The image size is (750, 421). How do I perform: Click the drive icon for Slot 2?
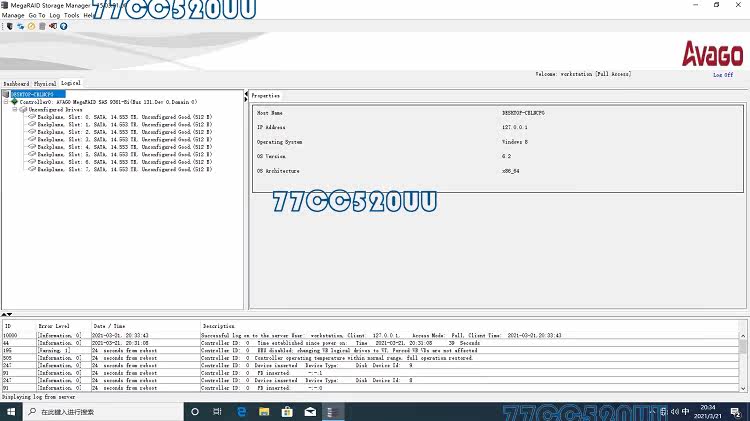coord(32,132)
